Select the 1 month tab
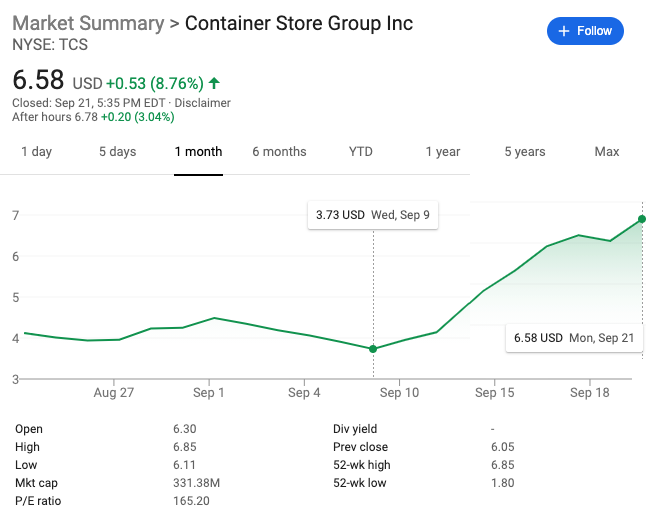 (x=198, y=152)
